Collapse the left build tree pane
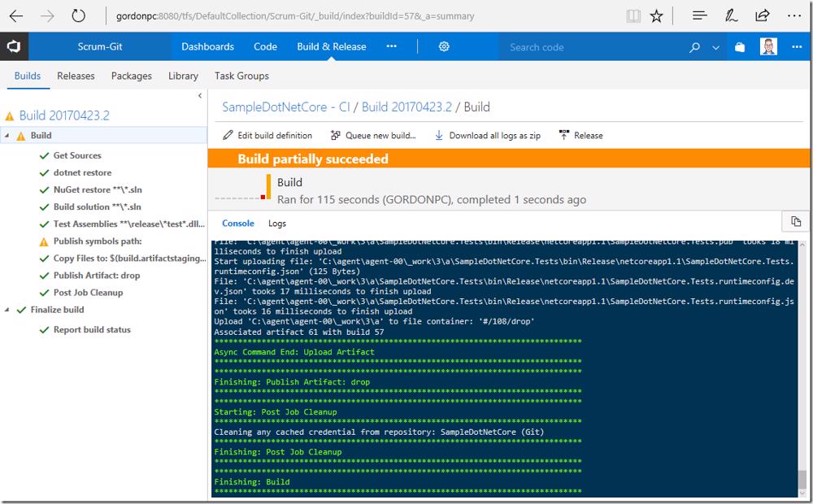 pos(200,95)
